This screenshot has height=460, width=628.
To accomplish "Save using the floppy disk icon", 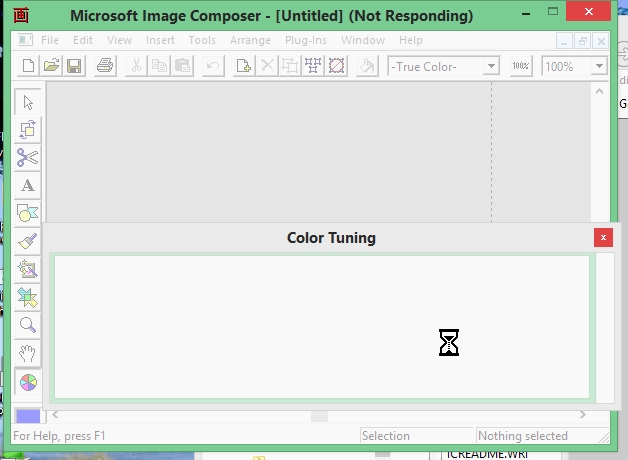I will 74,66.
